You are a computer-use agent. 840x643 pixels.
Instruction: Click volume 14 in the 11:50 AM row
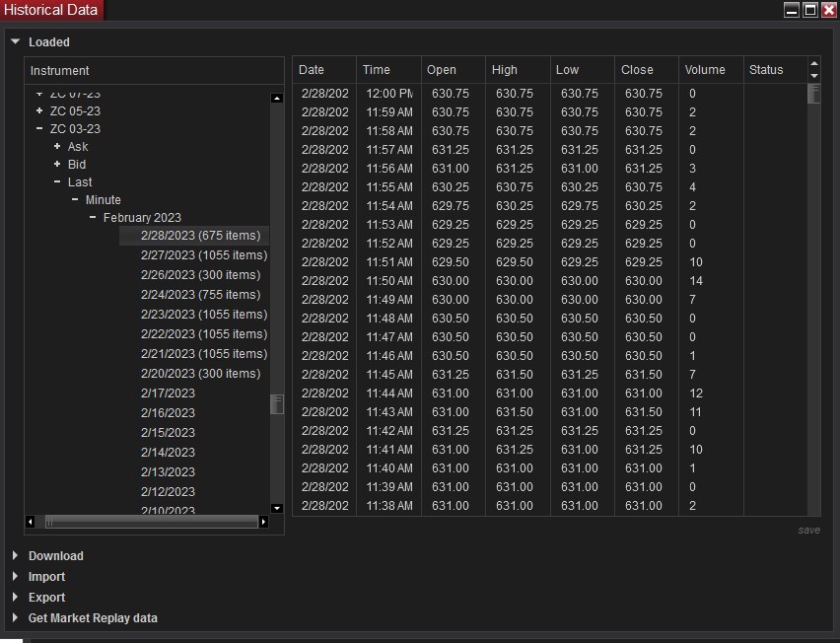tap(696, 281)
